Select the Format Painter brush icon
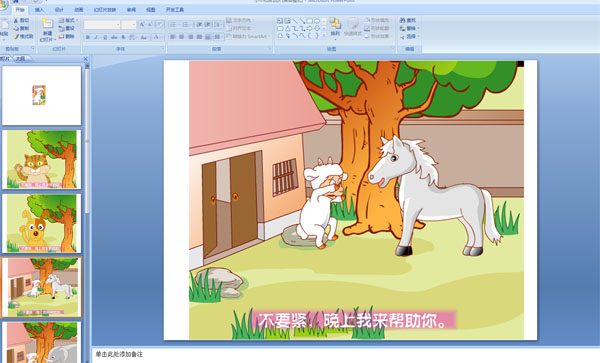Viewport: 600px width, 363px height. pos(16,36)
